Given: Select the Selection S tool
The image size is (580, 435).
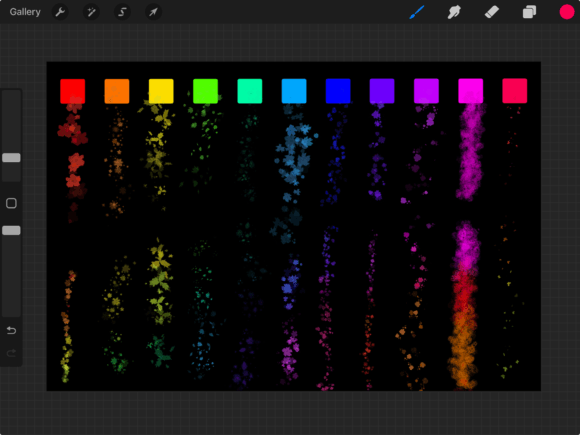Looking at the screenshot, I should pos(122,12).
